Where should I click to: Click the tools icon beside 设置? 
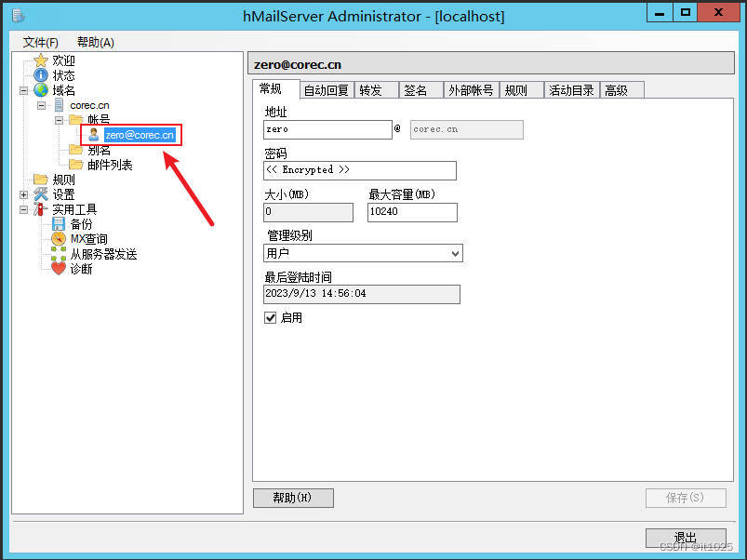(41, 194)
